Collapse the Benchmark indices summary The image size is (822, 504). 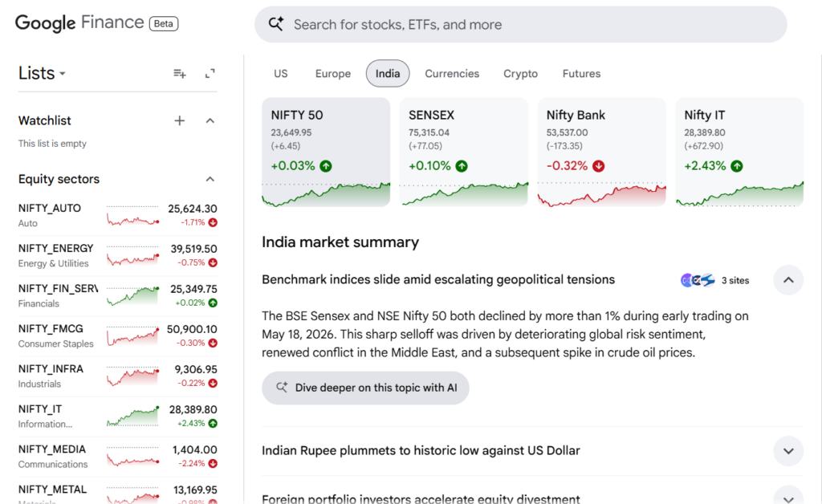(x=788, y=280)
